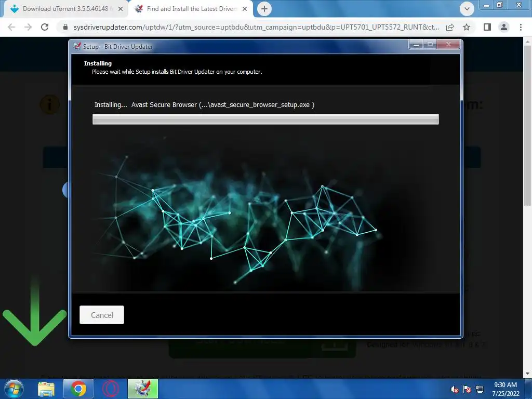The width and height of the screenshot is (532, 399).
Task: Open the muted volume tray icon
Action: [455, 390]
